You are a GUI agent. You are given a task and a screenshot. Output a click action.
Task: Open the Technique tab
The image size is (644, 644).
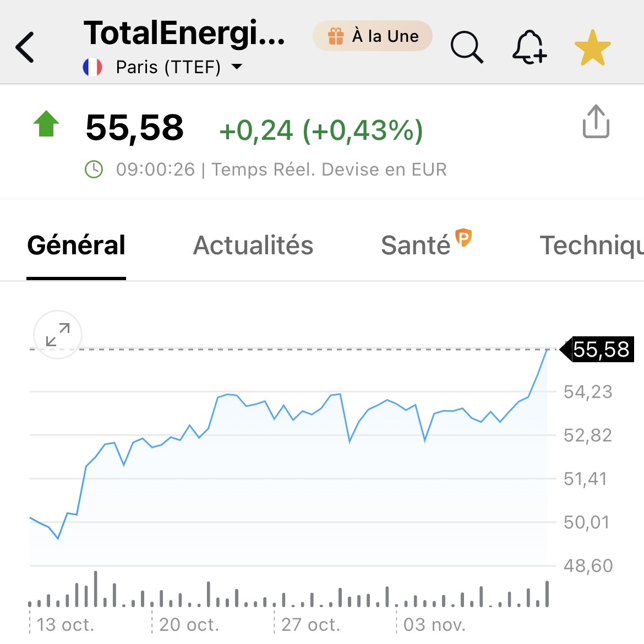pos(591,245)
